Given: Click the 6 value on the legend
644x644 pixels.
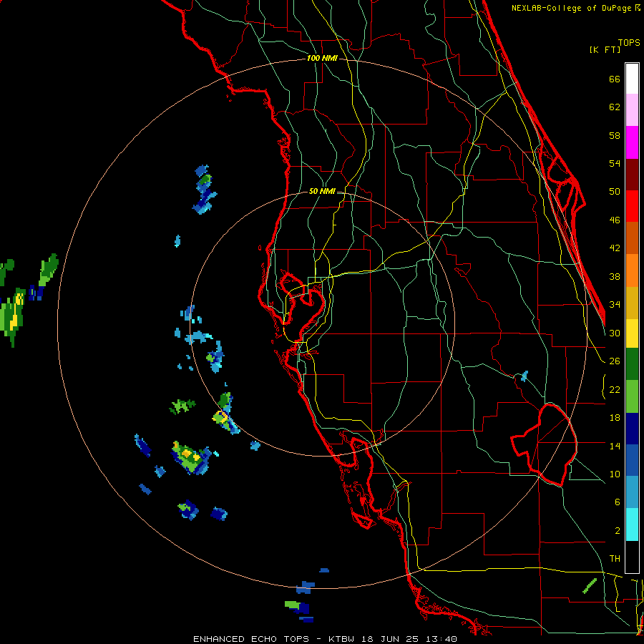Looking at the screenshot, I should [617, 502].
